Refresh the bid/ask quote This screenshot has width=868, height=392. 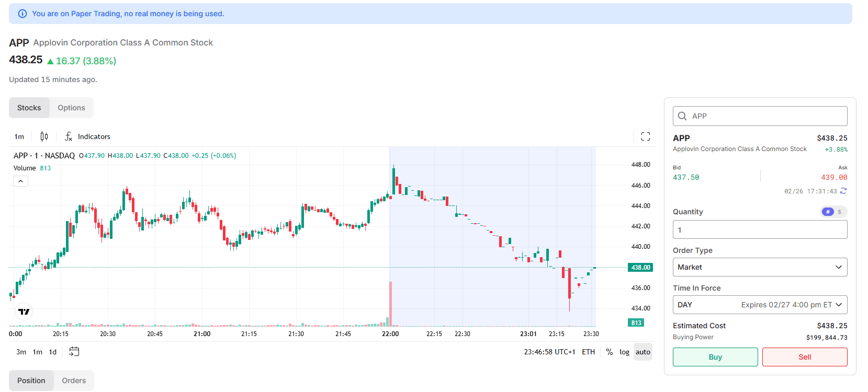[x=843, y=191]
